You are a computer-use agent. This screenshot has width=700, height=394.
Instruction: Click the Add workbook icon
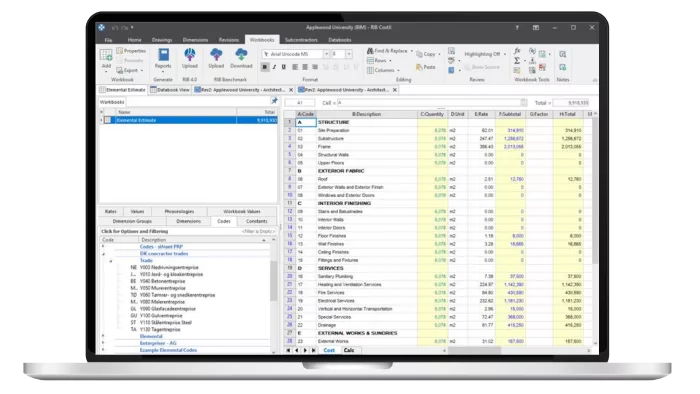point(106,55)
